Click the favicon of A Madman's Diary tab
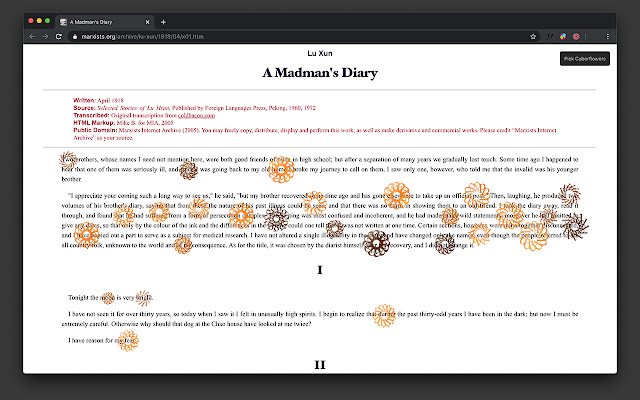640x400 pixels. [63, 22]
